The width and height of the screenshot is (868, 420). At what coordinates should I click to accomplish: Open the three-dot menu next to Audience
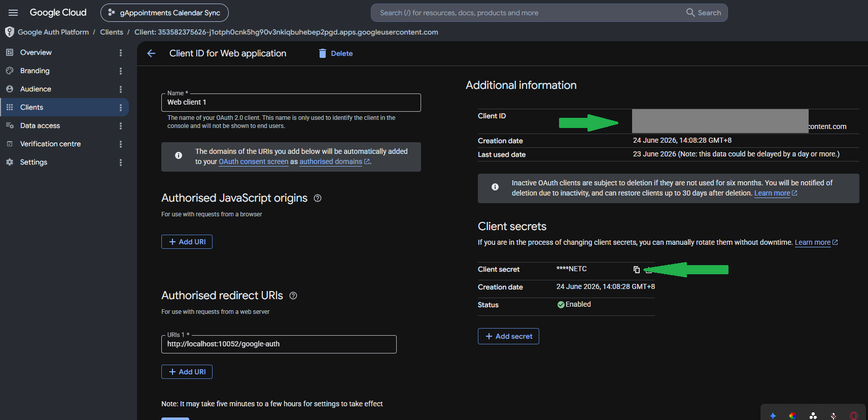(121, 89)
